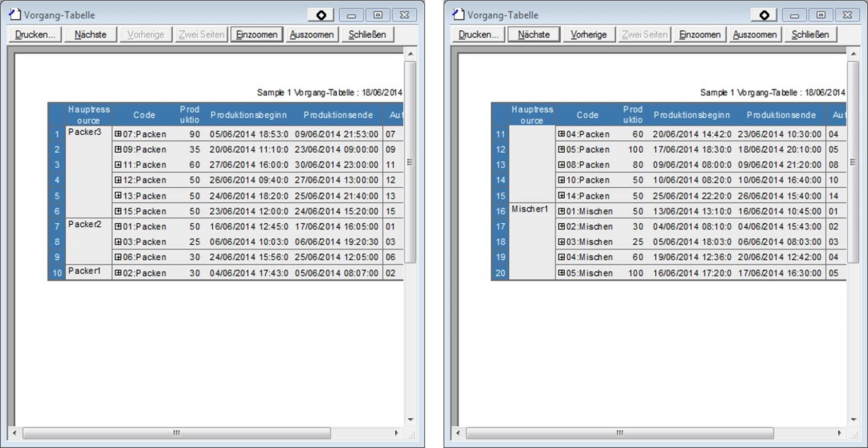This screenshot has height=448, width=868.
Task: Expand the 14:Packen row in right window
Action: click(x=561, y=196)
